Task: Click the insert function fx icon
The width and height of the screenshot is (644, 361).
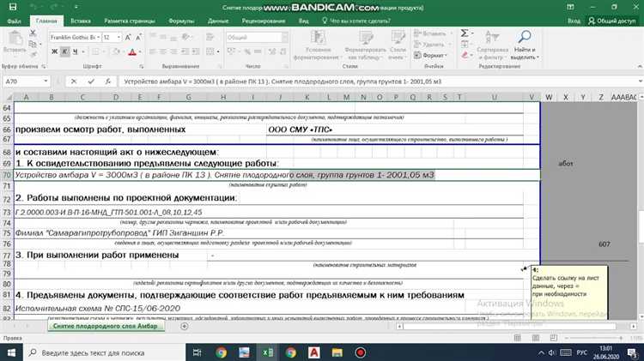Action: (107, 81)
